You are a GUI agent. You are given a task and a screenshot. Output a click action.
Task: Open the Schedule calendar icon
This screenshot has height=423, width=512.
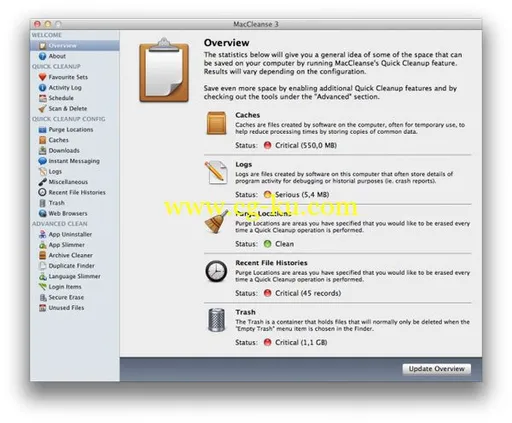(42, 98)
